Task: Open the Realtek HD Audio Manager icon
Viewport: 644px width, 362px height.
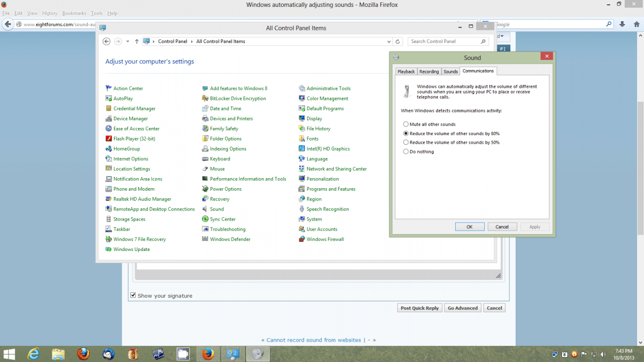Action: (x=109, y=199)
